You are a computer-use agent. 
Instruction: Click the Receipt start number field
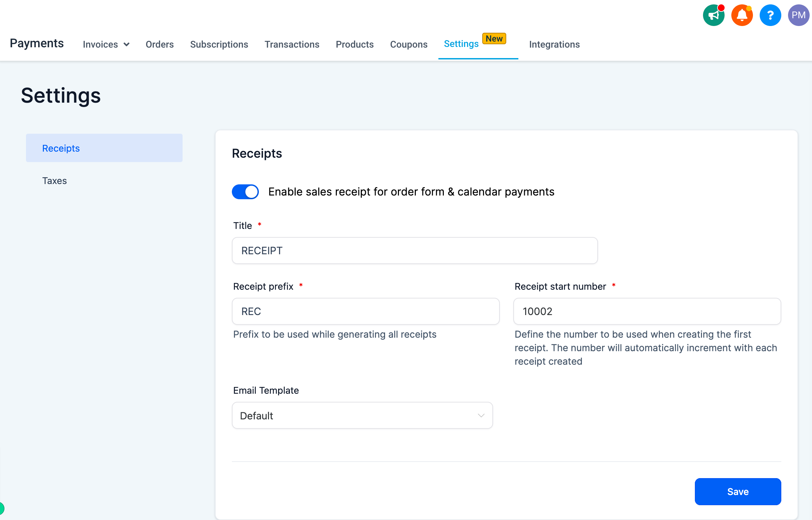coord(647,311)
